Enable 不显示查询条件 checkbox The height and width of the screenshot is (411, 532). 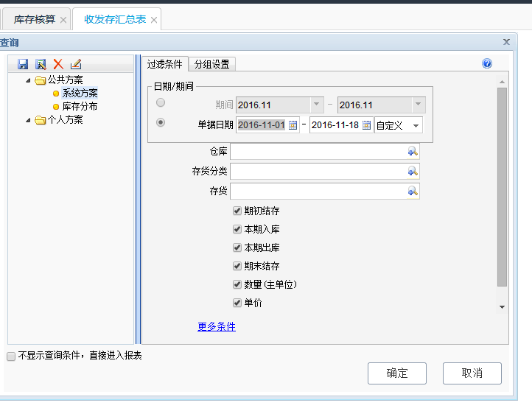tap(11, 356)
